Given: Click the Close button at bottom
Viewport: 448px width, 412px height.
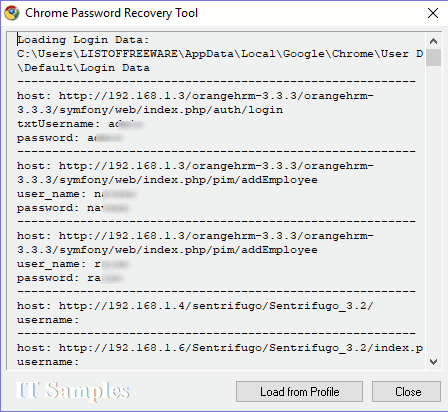Looking at the screenshot, I should 406,392.
